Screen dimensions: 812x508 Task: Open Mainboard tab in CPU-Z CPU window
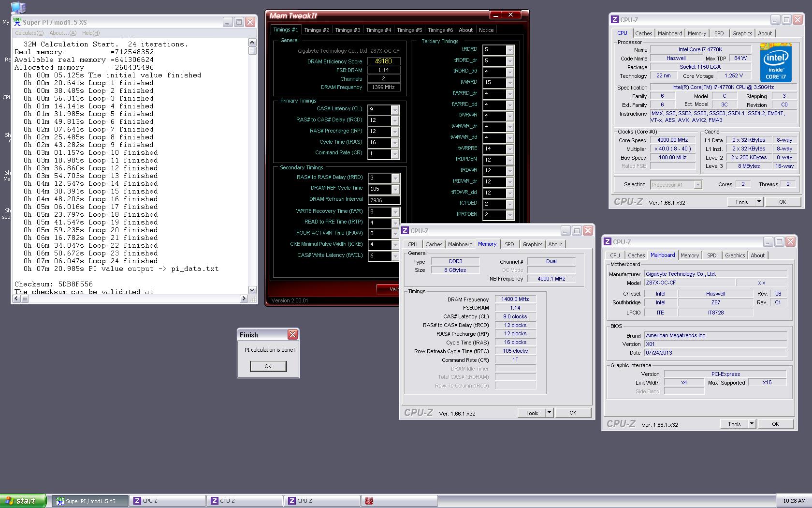coord(670,33)
